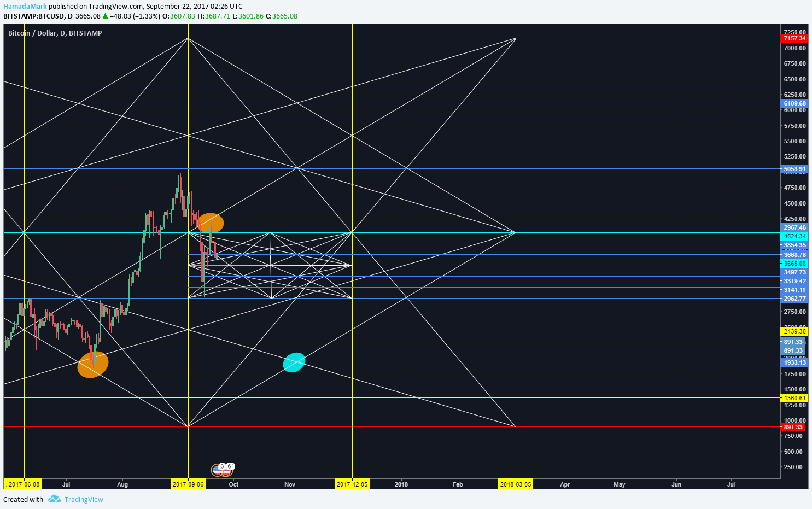Click the Apr label on the time axis
Viewport: 812px width, 509px height.
click(565, 484)
